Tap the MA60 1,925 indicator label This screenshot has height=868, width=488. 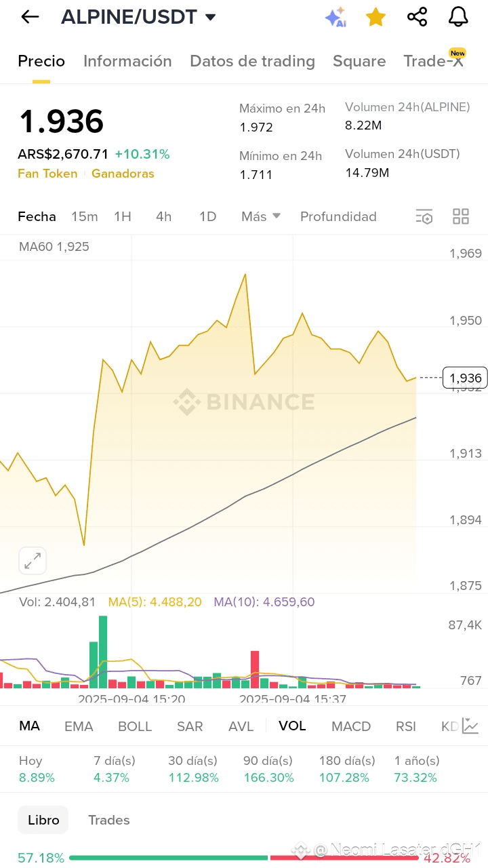[x=54, y=247]
